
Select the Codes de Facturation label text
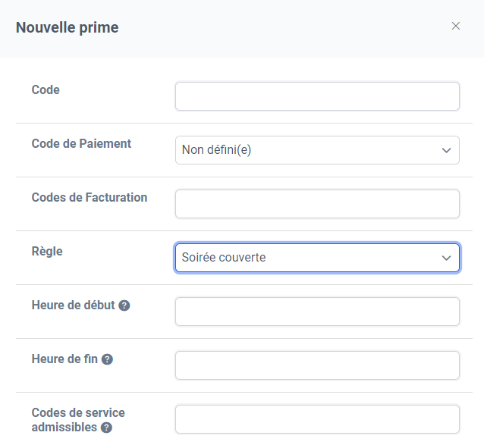click(90, 197)
